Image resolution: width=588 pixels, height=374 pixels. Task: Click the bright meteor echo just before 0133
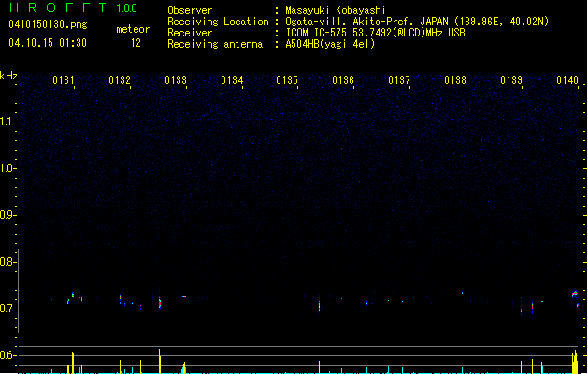(160, 303)
